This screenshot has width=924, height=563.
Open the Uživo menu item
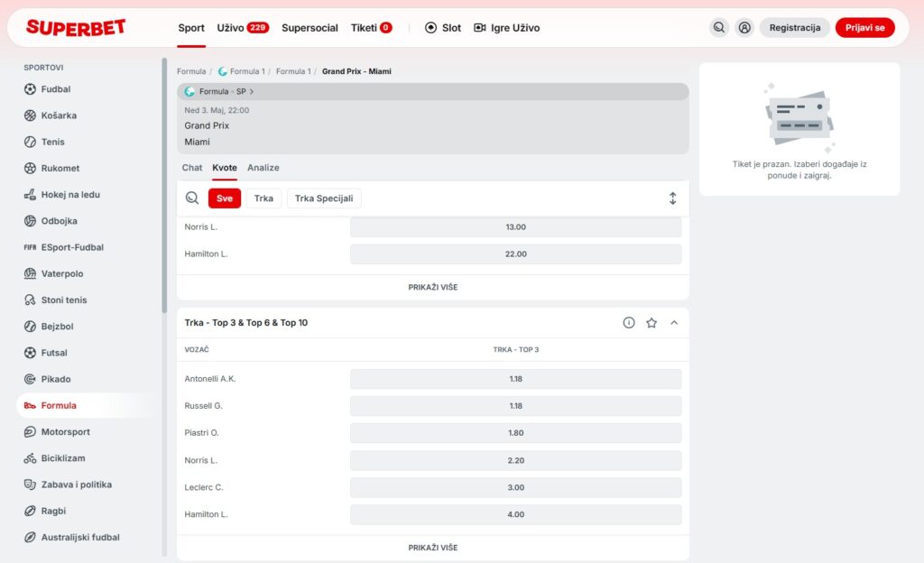click(243, 28)
